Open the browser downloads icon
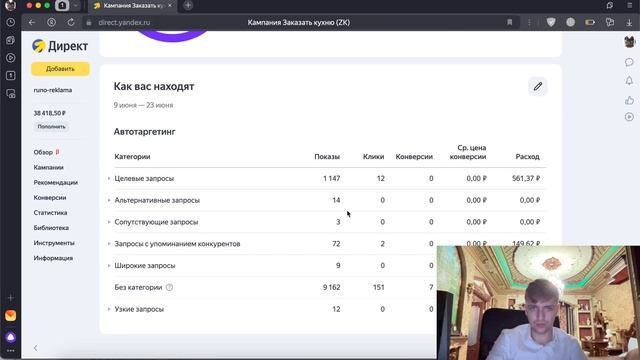Viewport: 640px width, 360px height. click(x=629, y=22)
